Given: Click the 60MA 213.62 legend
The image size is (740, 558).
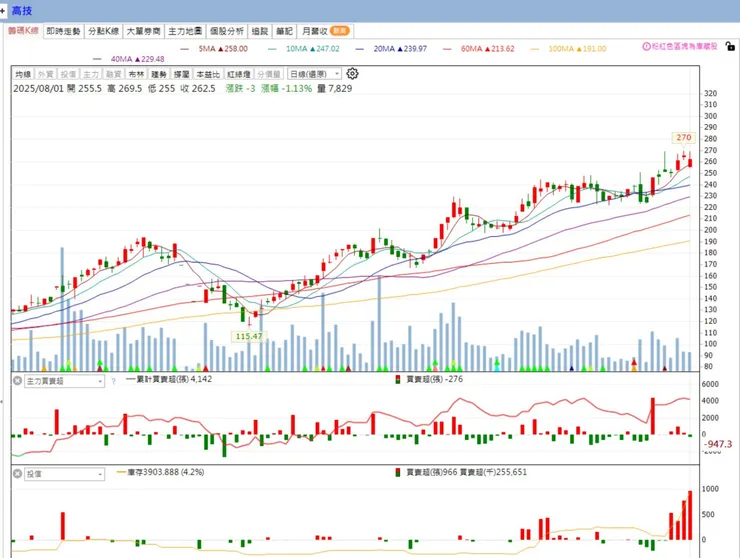Looking at the screenshot, I should pos(479,49).
